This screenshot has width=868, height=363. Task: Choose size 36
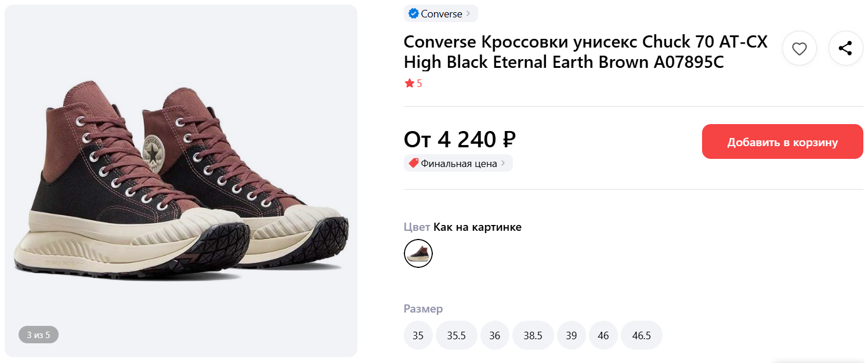(x=494, y=336)
